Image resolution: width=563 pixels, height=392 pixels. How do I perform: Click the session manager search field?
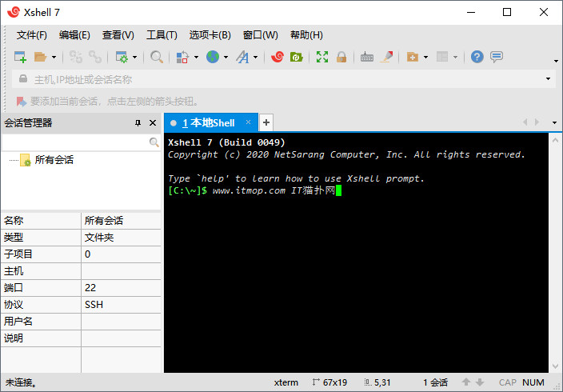(74, 142)
